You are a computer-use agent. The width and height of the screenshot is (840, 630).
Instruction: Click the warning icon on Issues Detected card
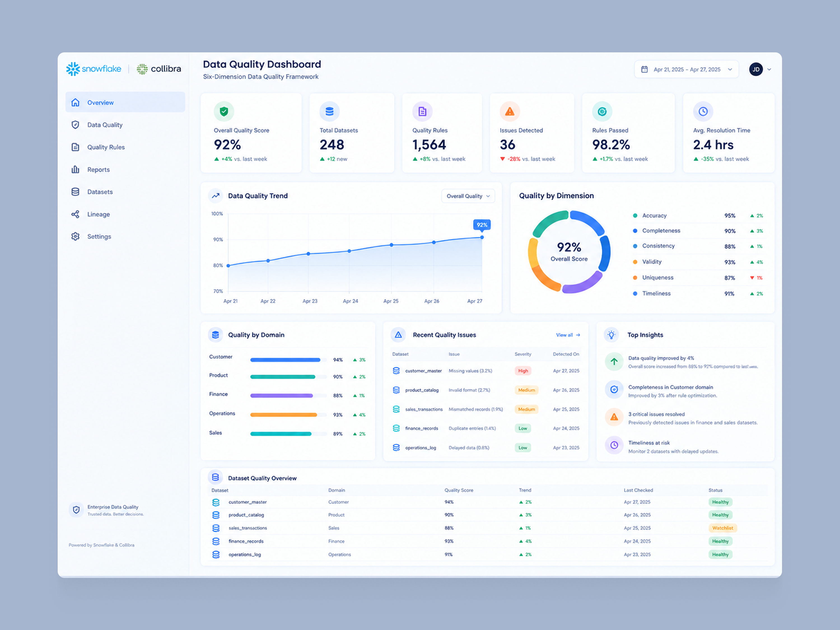(x=510, y=111)
